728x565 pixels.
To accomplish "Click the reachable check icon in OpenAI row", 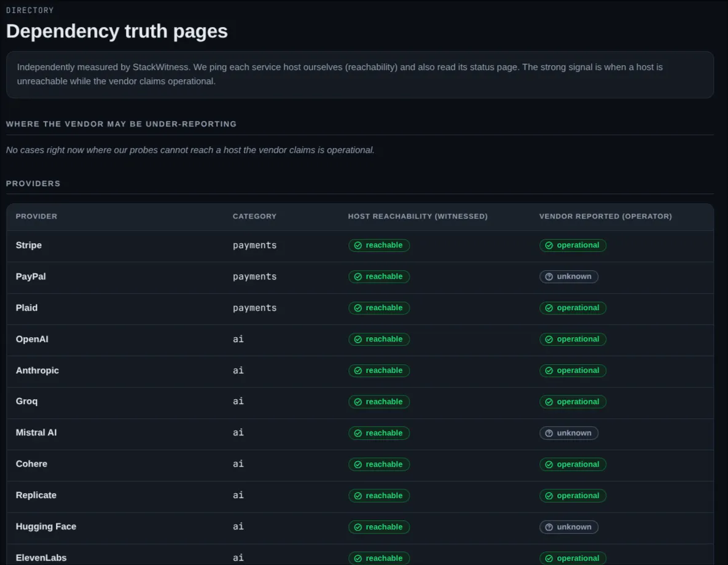I will [x=358, y=340].
